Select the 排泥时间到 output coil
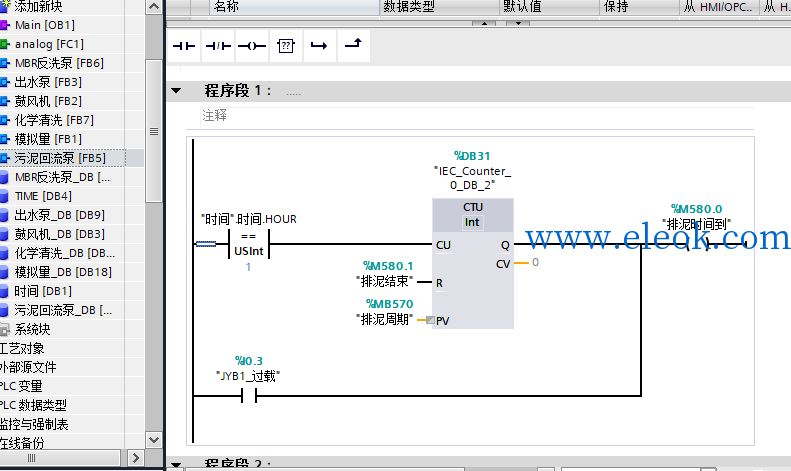Image resolution: width=791 pixels, height=471 pixels. click(x=697, y=244)
